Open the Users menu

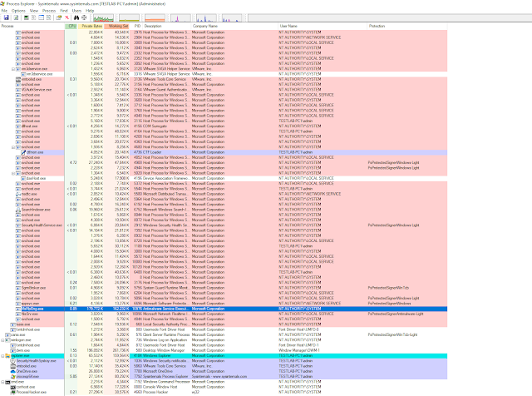pyautogui.click(x=76, y=11)
